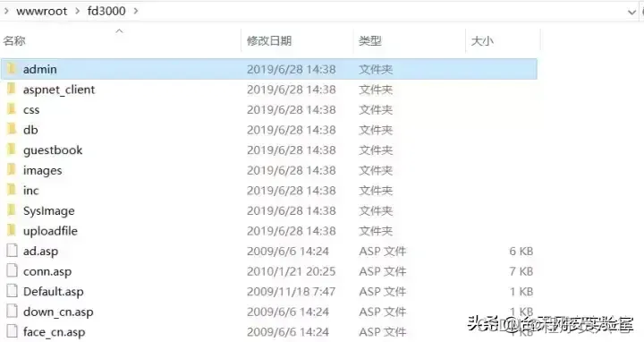
Task: Select the db folder name
Action: pos(30,130)
